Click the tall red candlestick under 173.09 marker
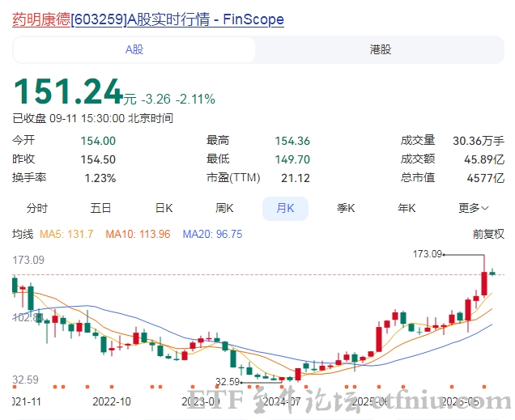The width and height of the screenshot is (515, 420). pos(484,283)
